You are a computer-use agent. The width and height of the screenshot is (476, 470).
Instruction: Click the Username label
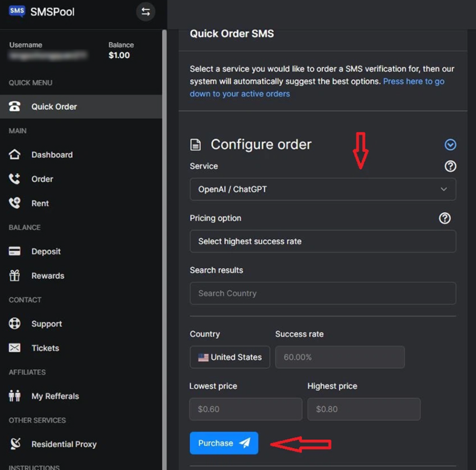26,45
